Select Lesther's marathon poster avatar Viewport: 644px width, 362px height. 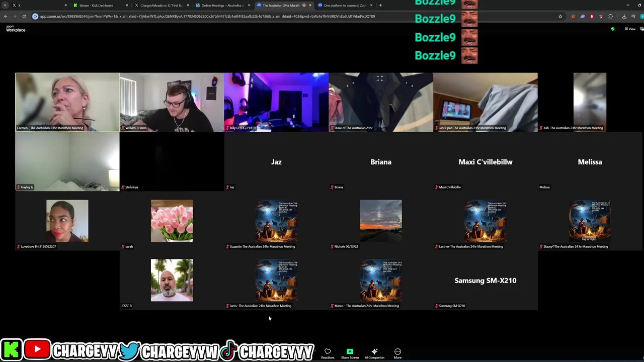point(486,221)
